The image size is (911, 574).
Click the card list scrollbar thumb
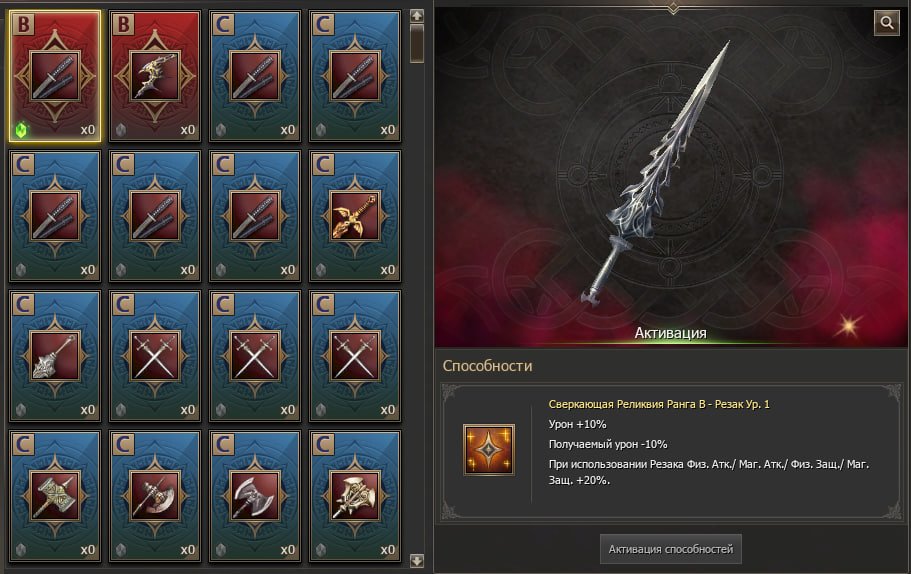click(417, 44)
